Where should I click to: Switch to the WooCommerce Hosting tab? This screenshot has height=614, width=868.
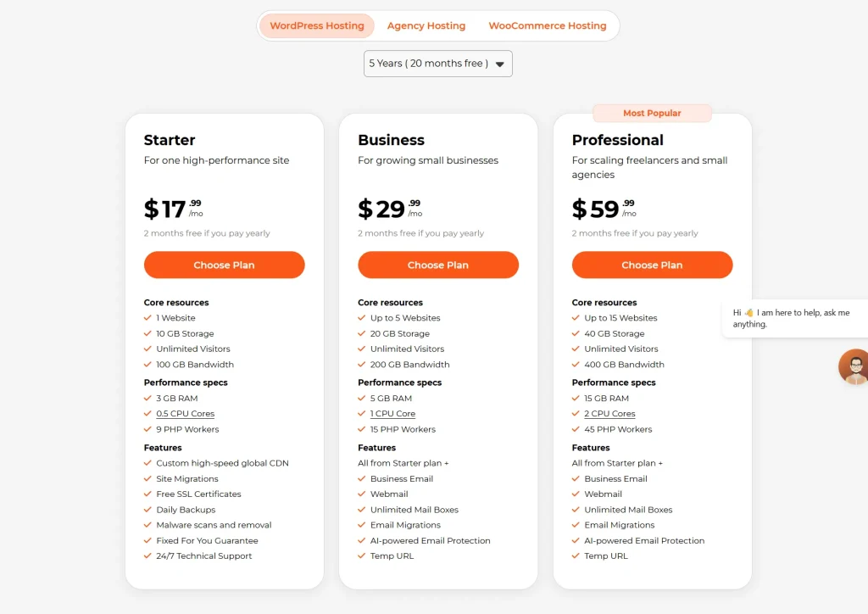click(548, 25)
